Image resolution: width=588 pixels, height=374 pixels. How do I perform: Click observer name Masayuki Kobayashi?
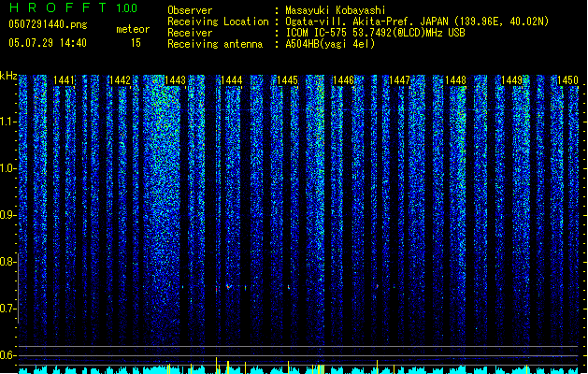(336, 10)
